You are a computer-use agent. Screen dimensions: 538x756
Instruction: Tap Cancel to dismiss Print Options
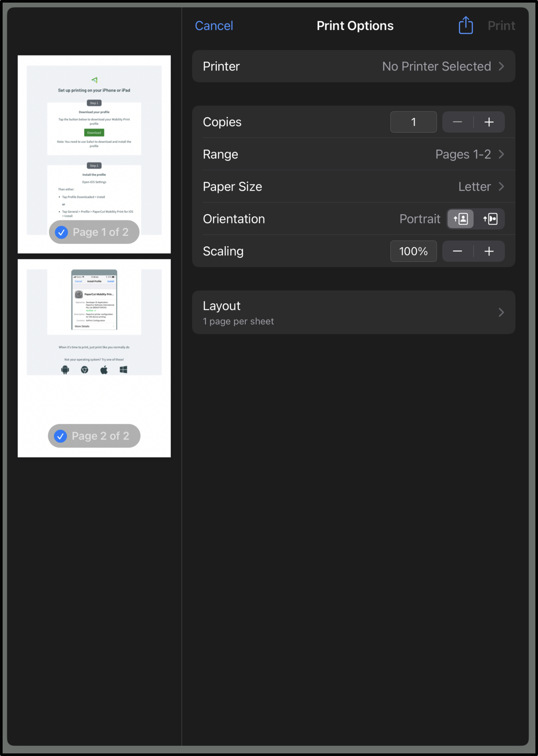click(x=214, y=26)
